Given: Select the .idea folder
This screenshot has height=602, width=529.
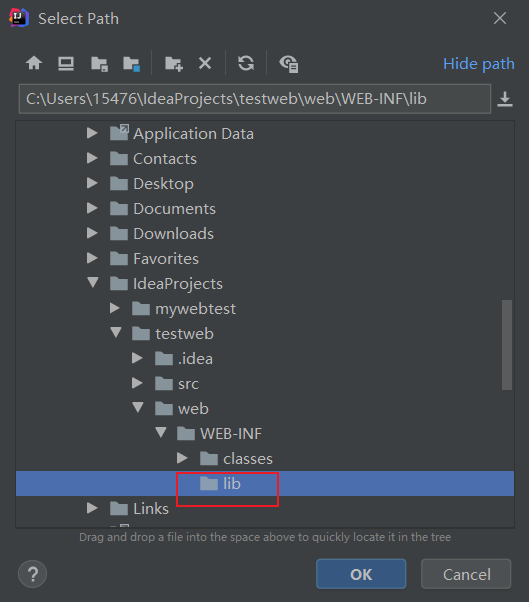Looking at the screenshot, I should [x=265, y=359].
